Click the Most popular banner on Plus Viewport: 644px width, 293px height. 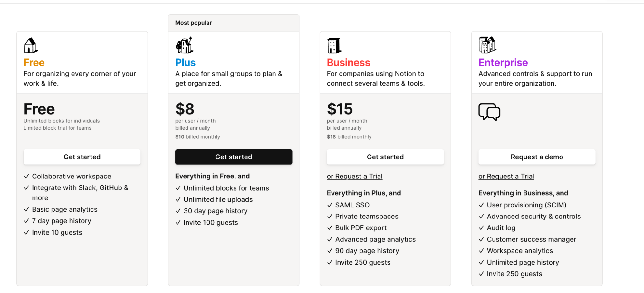click(x=193, y=23)
